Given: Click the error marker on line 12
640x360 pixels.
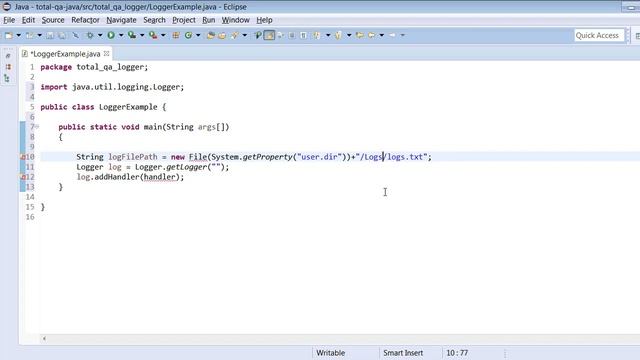Looking at the screenshot, I should tap(22, 177).
